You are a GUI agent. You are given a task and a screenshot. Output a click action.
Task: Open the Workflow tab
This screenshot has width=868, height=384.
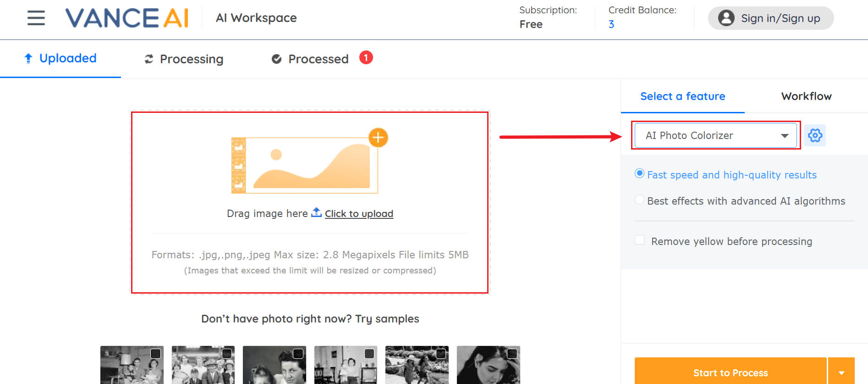coord(806,96)
